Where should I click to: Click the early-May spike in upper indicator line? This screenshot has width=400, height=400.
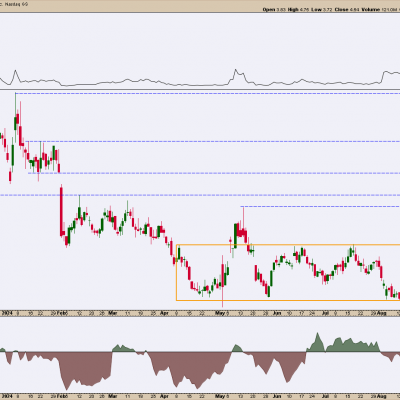point(235,73)
